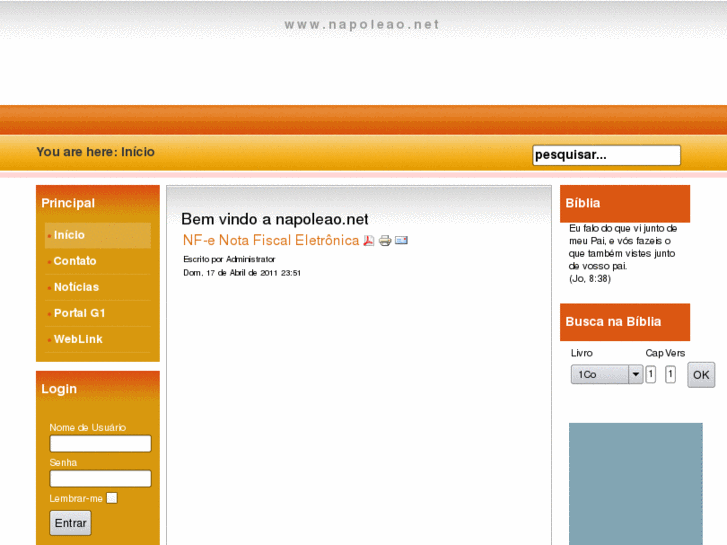Click the www.napoleao.net header text
727x545 pixels.
click(x=362, y=24)
